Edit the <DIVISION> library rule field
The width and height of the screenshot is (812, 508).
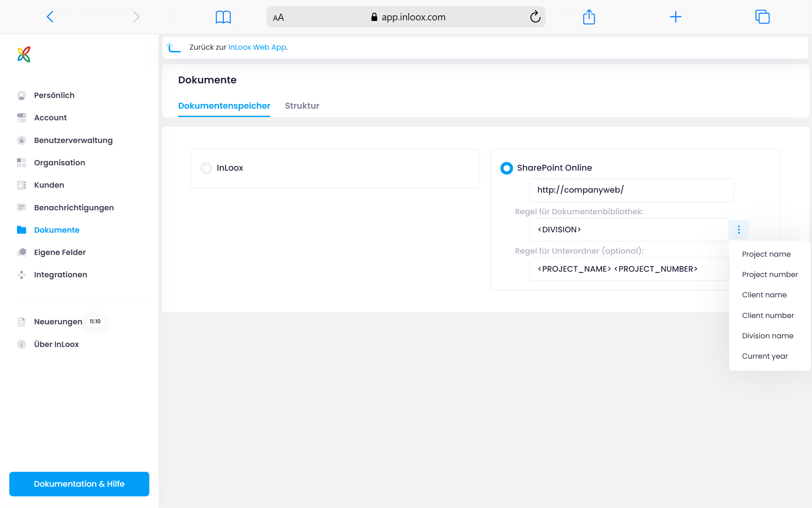pos(629,229)
